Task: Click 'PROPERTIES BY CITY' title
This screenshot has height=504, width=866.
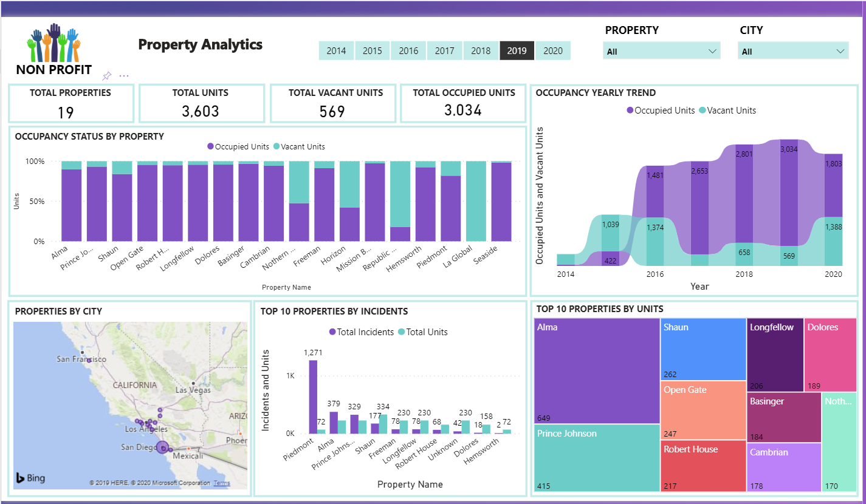Action: [58, 312]
